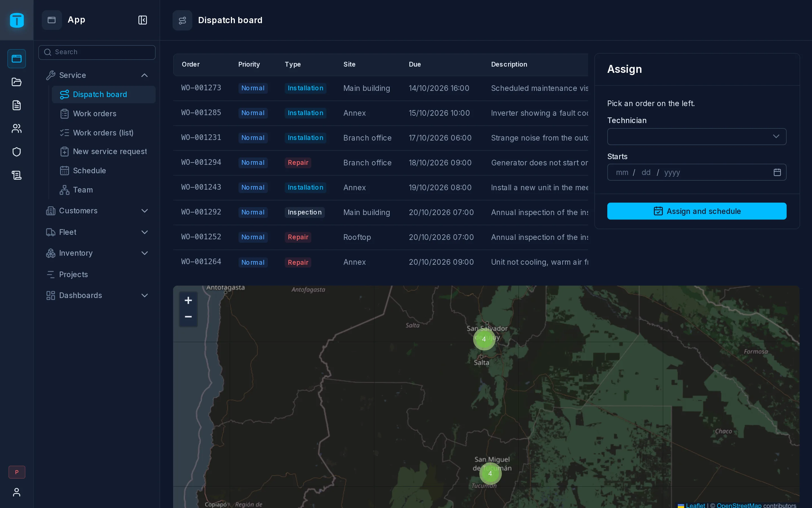Click the app window icon next to App title
Viewport: 812px width, 508px height.
52,20
